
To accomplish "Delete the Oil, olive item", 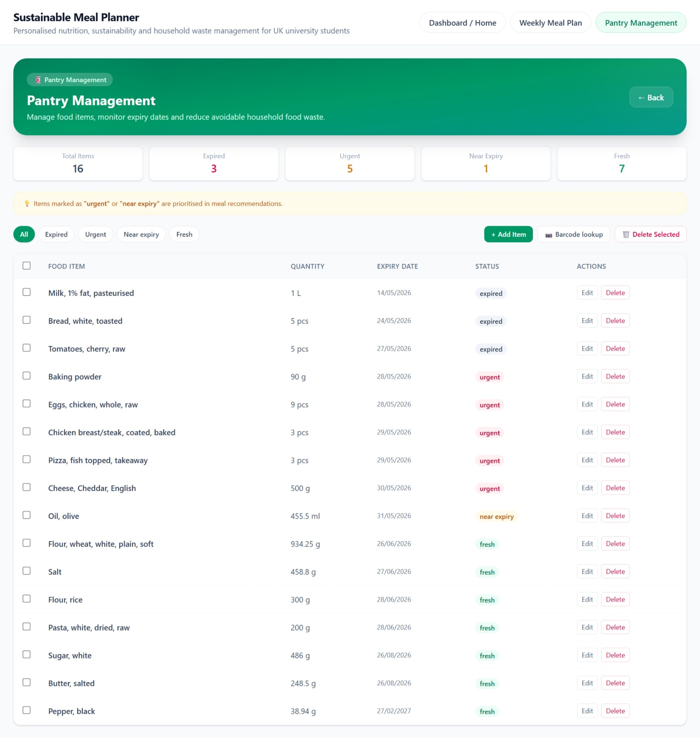I will point(615,516).
